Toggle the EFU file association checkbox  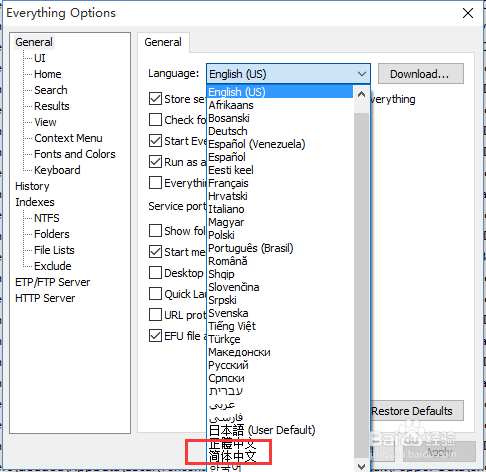(x=155, y=336)
